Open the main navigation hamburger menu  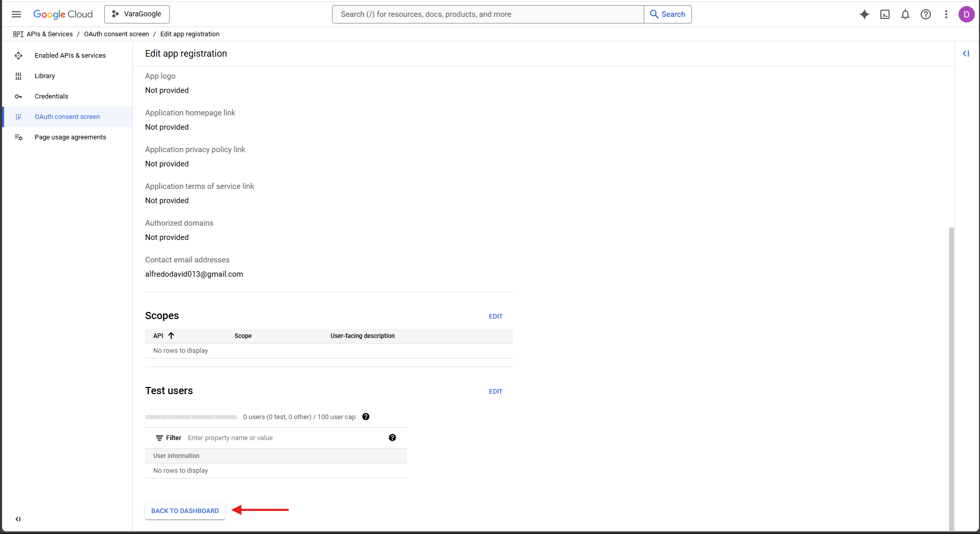16,14
